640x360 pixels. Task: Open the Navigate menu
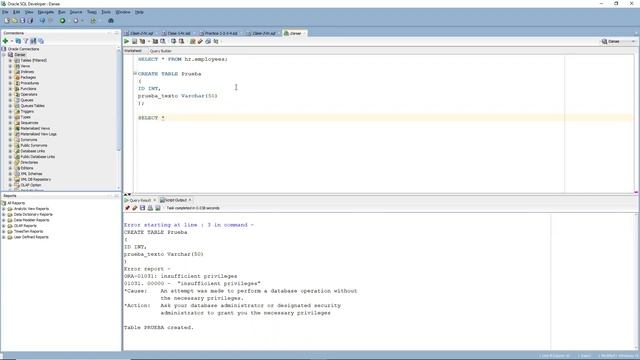point(45,12)
